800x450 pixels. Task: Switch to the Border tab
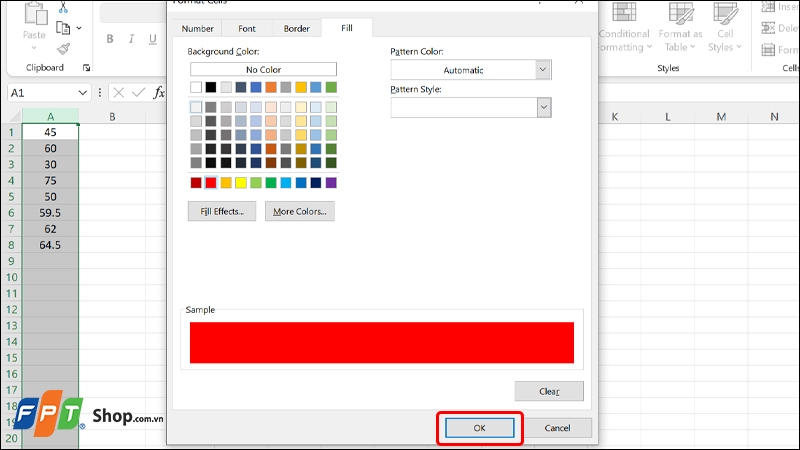tap(296, 29)
